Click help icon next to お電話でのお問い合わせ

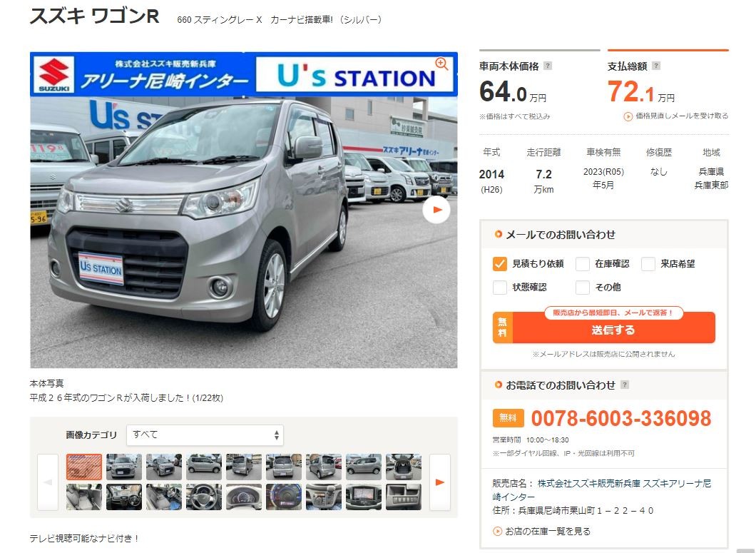(x=625, y=385)
